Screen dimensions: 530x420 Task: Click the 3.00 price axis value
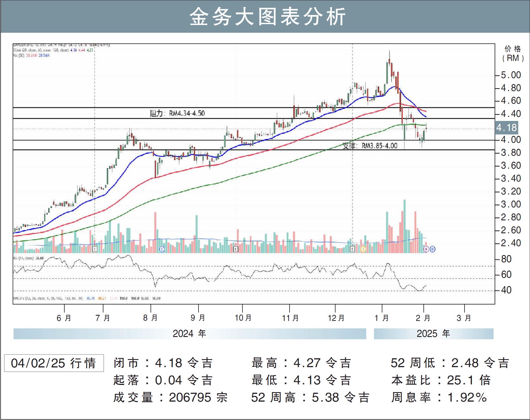[511, 205]
